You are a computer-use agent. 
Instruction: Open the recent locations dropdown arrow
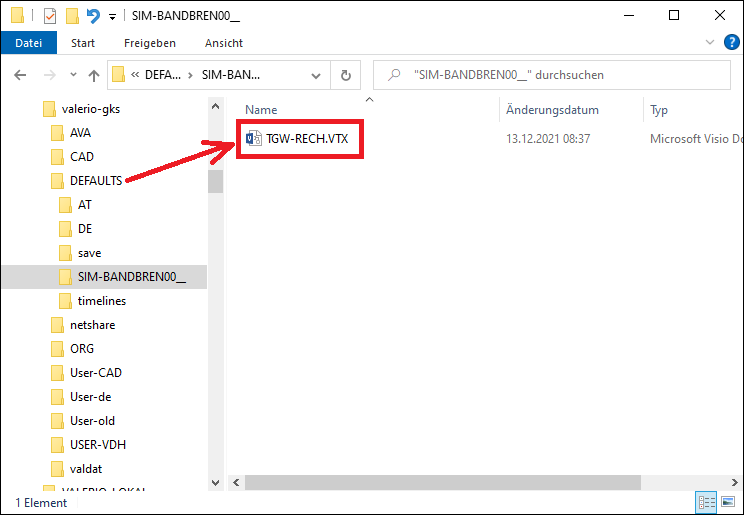tap(73, 75)
